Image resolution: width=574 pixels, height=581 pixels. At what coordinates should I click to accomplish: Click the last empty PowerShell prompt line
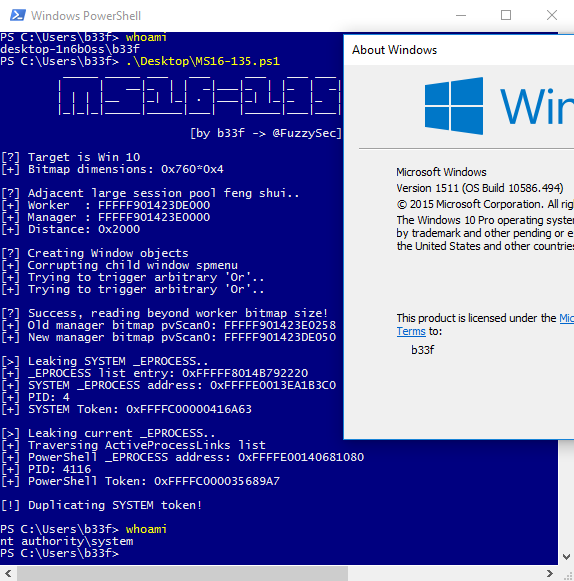(59, 553)
